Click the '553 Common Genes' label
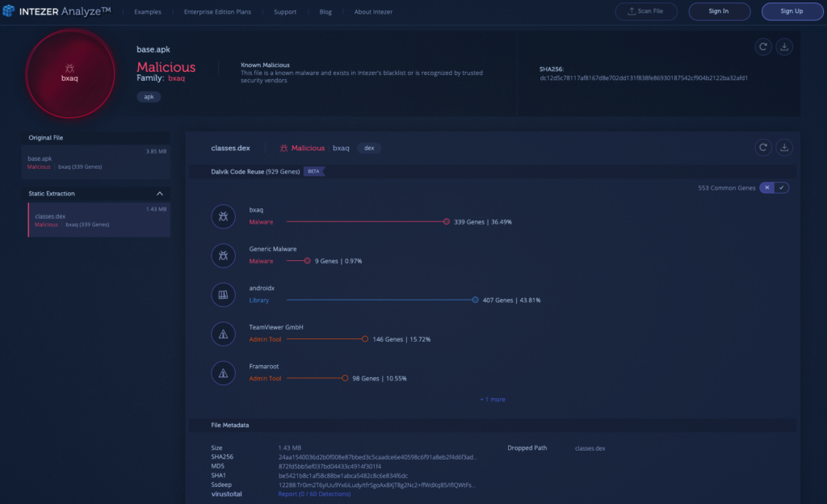827x504 pixels. (x=726, y=188)
